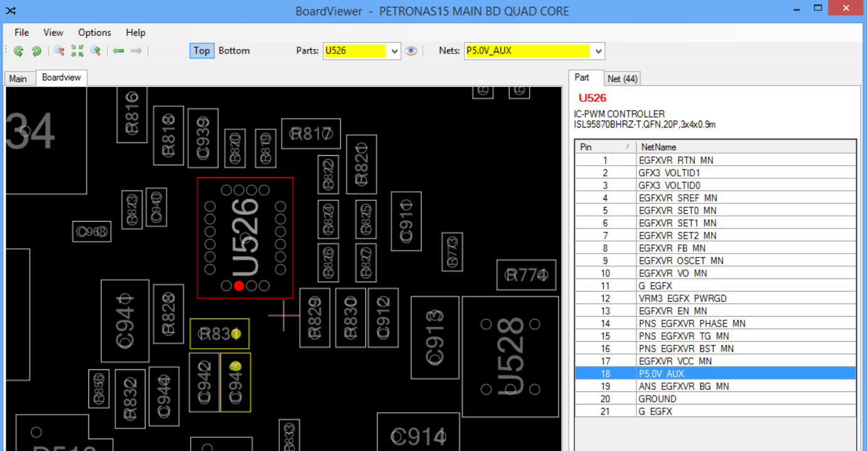Select pin 12 row VRM3_EGFX_PWRGD
868x451 pixels.
click(715, 298)
